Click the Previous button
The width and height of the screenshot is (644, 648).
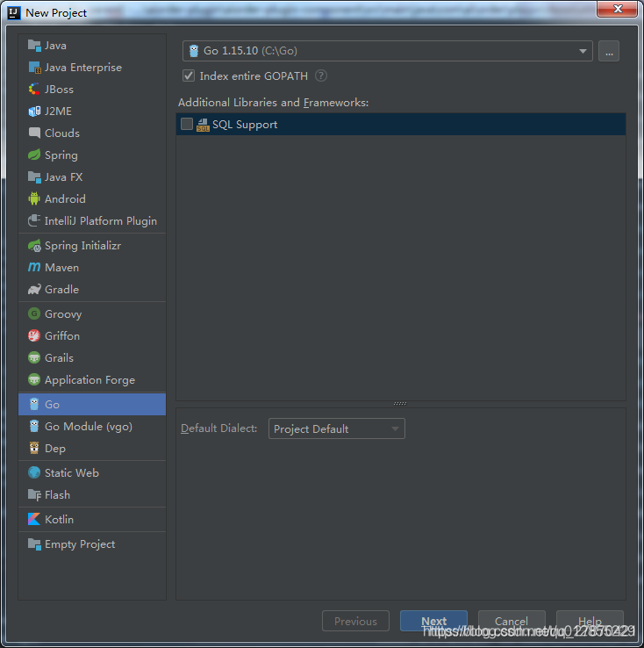point(355,621)
